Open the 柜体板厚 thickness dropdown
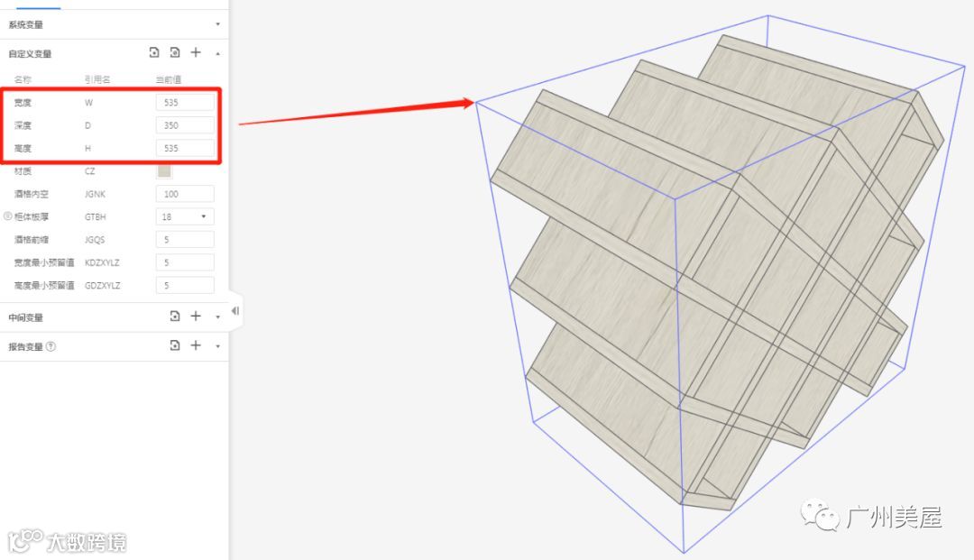The height and width of the screenshot is (560, 974). [185, 216]
